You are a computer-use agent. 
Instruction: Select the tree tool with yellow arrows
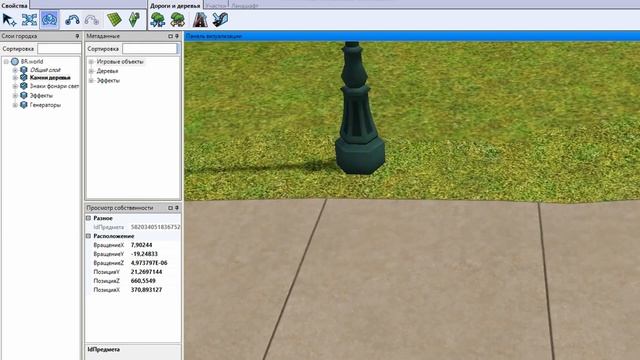(x=178, y=20)
